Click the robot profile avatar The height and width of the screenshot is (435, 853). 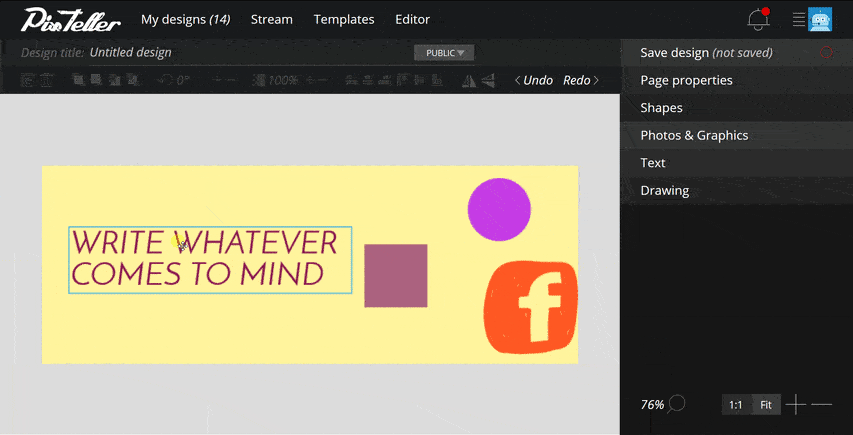click(820, 20)
